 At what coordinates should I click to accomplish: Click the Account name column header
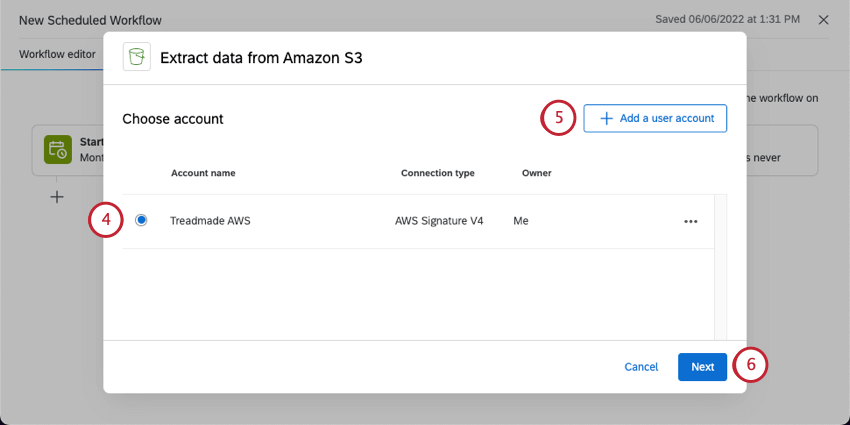203,173
